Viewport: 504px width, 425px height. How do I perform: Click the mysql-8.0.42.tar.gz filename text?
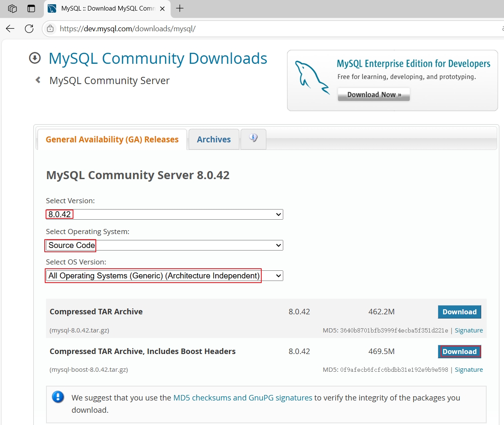point(79,330)
